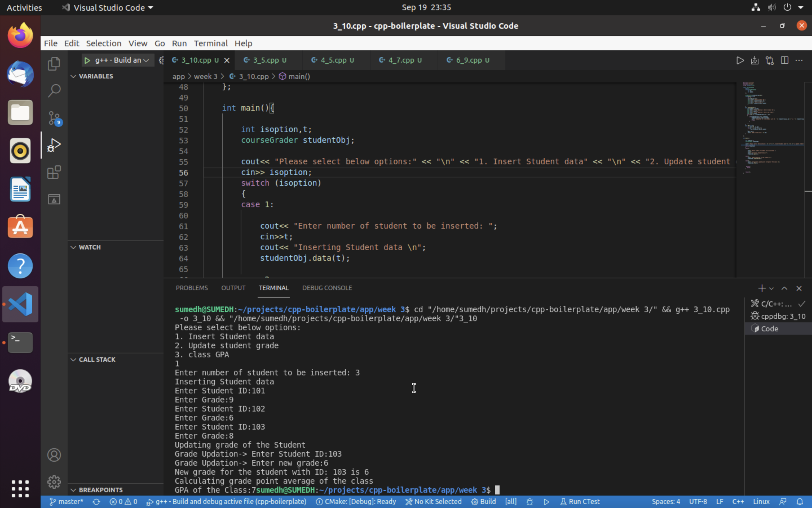Click the sync changes icon in status bar

tap(96, 502)
